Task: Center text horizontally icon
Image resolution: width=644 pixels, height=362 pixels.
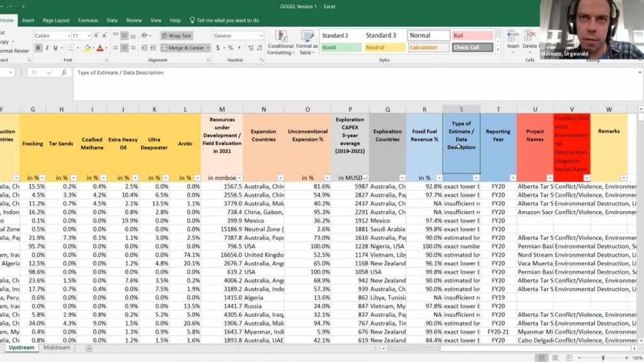Action: coord(125,48)
